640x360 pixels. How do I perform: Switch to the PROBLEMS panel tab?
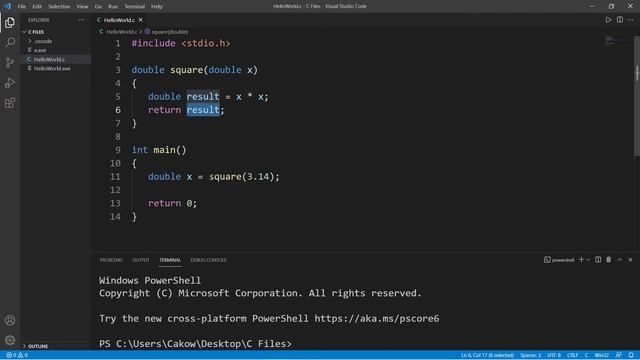tap(111, 260)
